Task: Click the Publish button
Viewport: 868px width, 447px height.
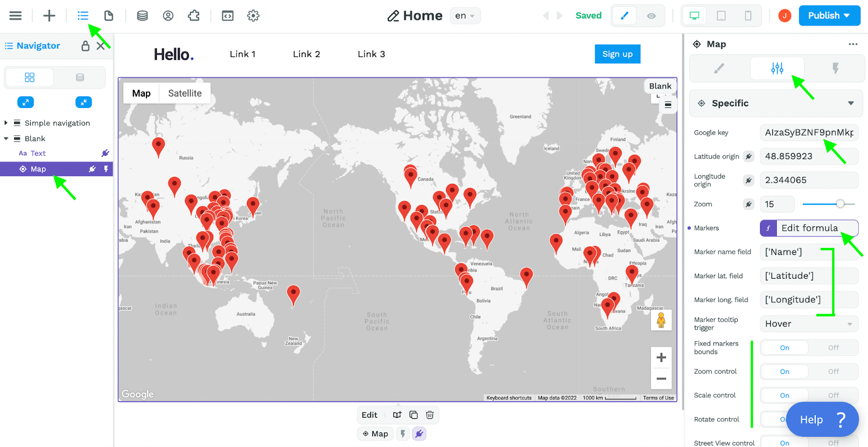Action: (829, 16)
